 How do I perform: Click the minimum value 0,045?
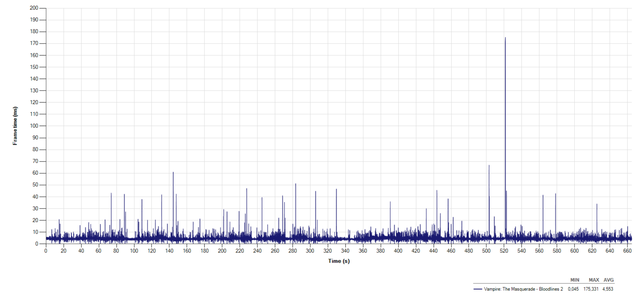point(573,289)
